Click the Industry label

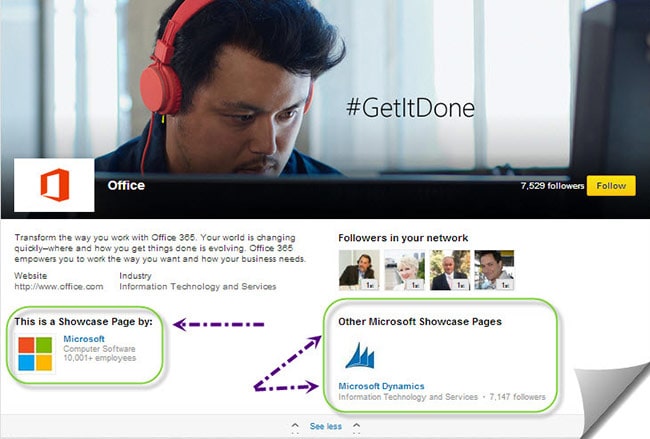click(x=135, y=276)
